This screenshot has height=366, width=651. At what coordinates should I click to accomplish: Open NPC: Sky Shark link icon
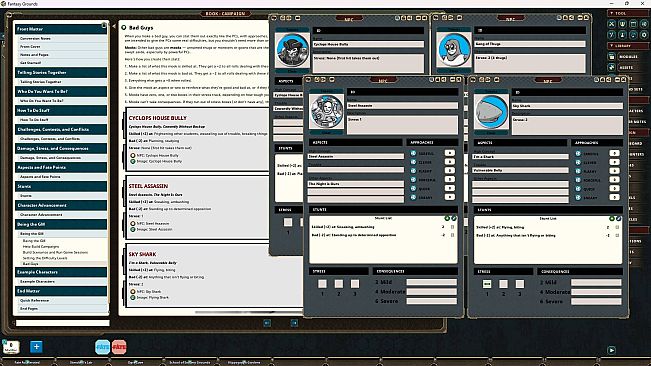133,291
